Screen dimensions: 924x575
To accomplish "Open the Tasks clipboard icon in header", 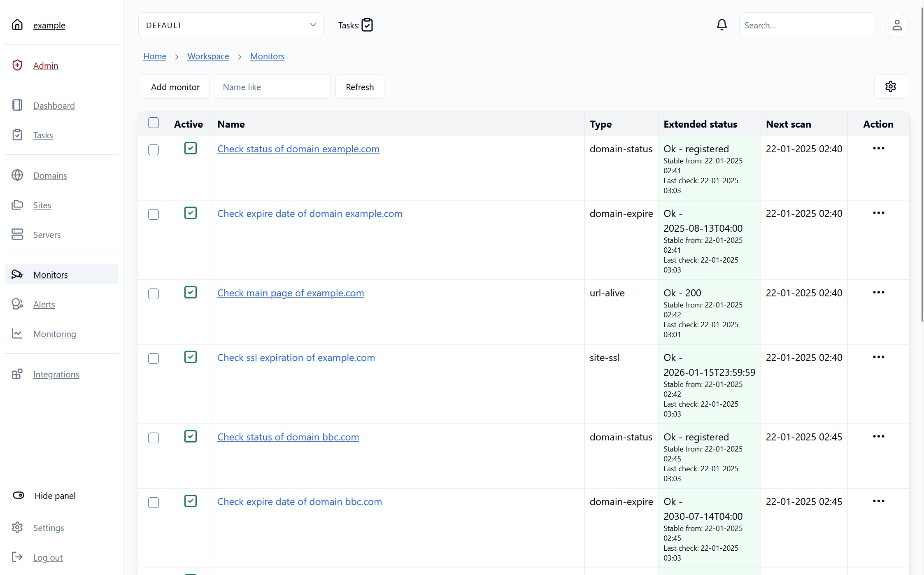I will [367, 25].
